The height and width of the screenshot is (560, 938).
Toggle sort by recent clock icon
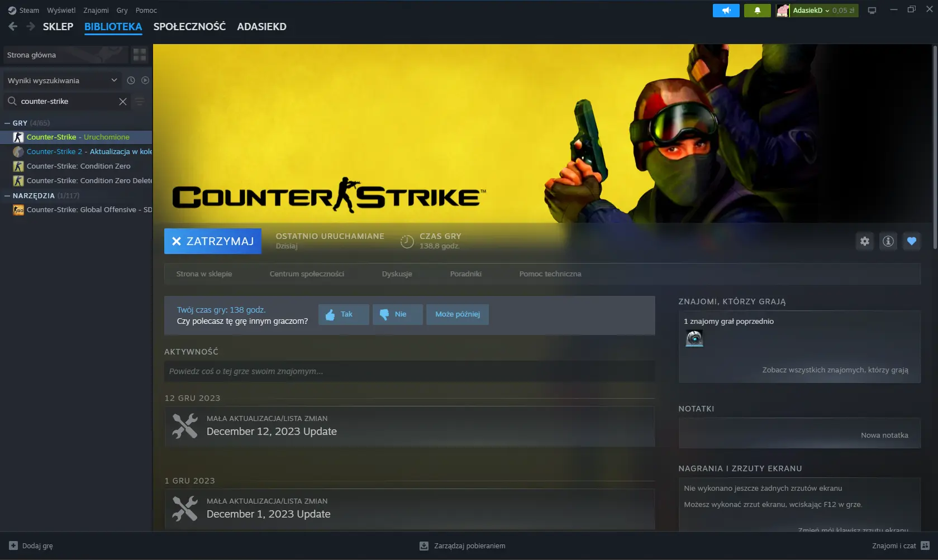pos(131,80)
